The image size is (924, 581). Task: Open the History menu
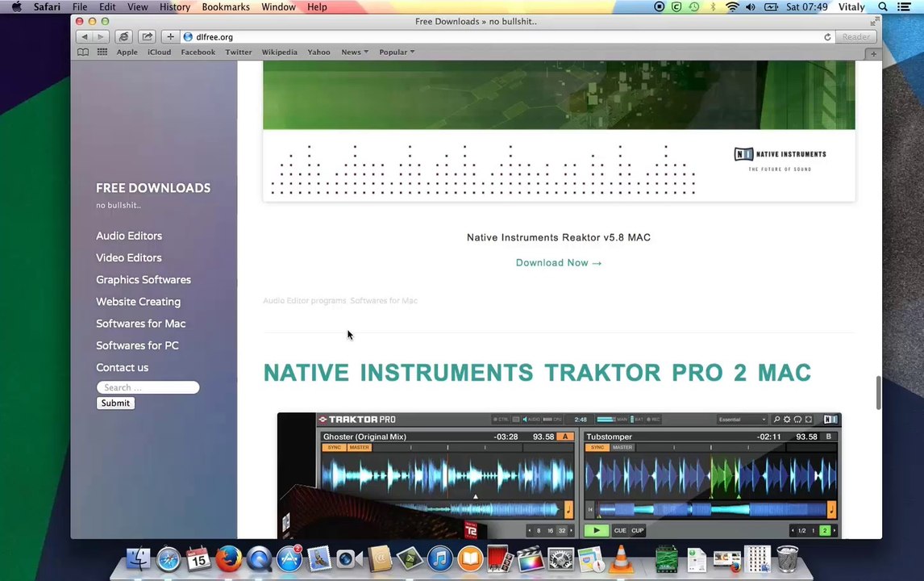(x=175, y=6)
